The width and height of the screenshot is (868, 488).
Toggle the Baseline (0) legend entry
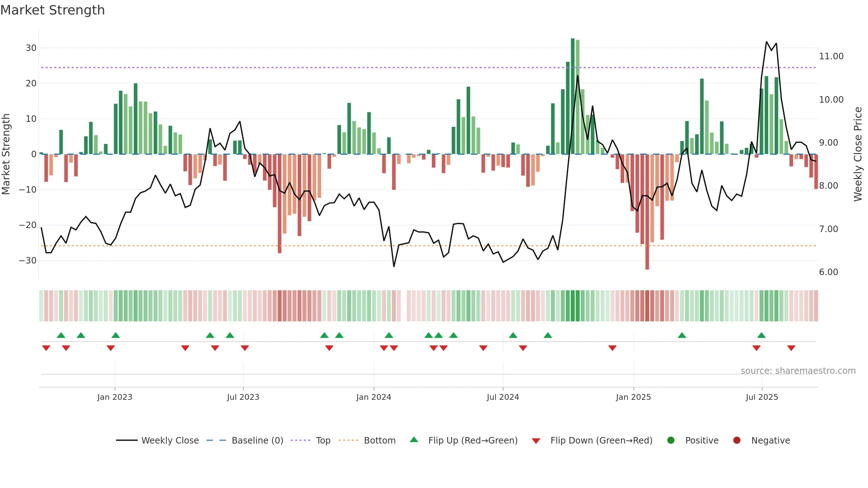pos(245,440)
